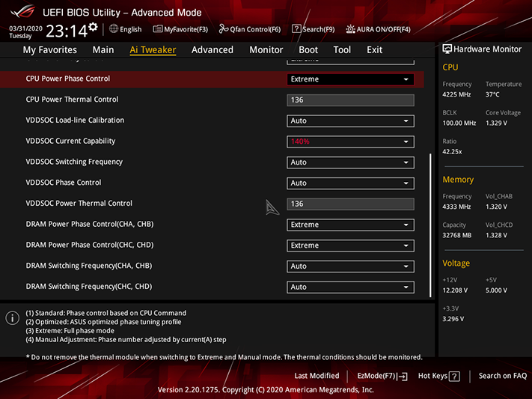The image size is (532, 399).
Task: Click the 23:14 clock display
Action: [x=67, y=31]
